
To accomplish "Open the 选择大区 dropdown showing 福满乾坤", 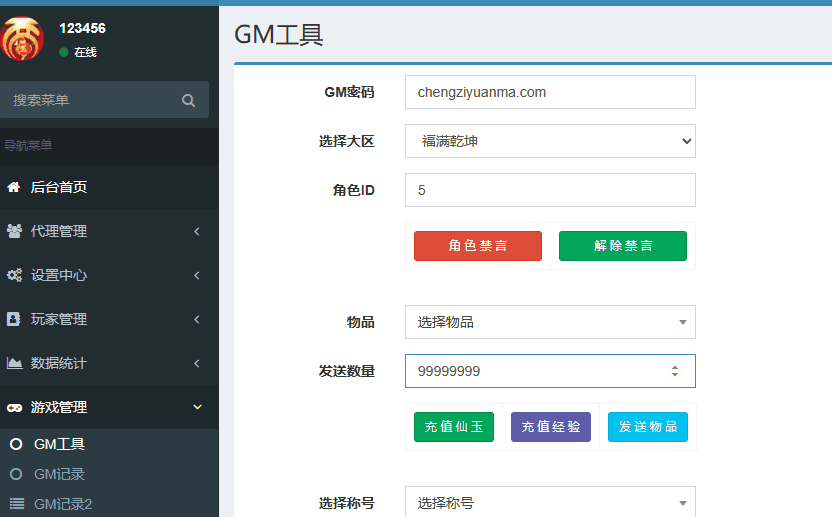I will (550, 141).
